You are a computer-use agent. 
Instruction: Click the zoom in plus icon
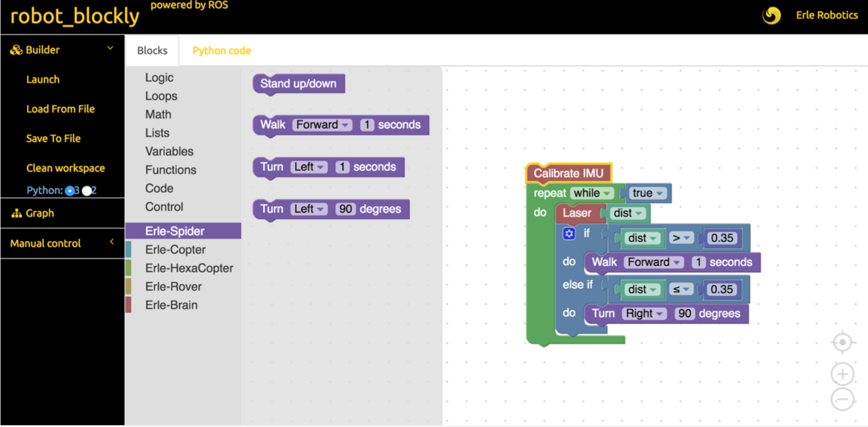[842, 374]
